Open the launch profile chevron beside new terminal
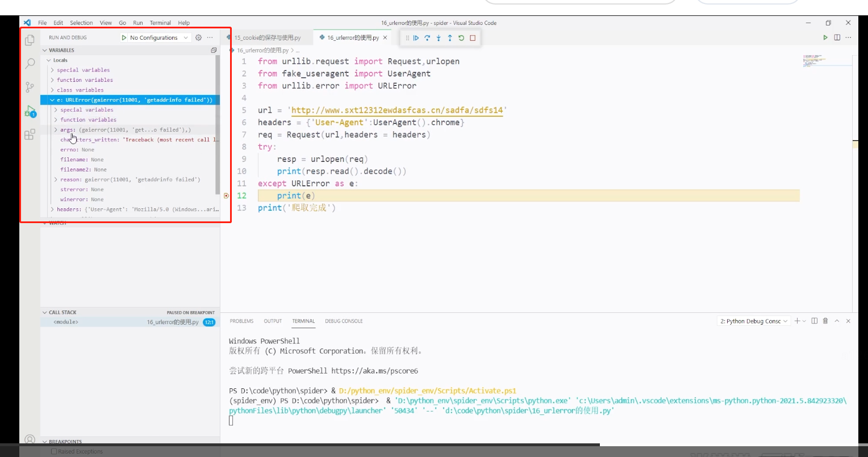This screenshot has width=868, height=457. click(x=804, y=321)
